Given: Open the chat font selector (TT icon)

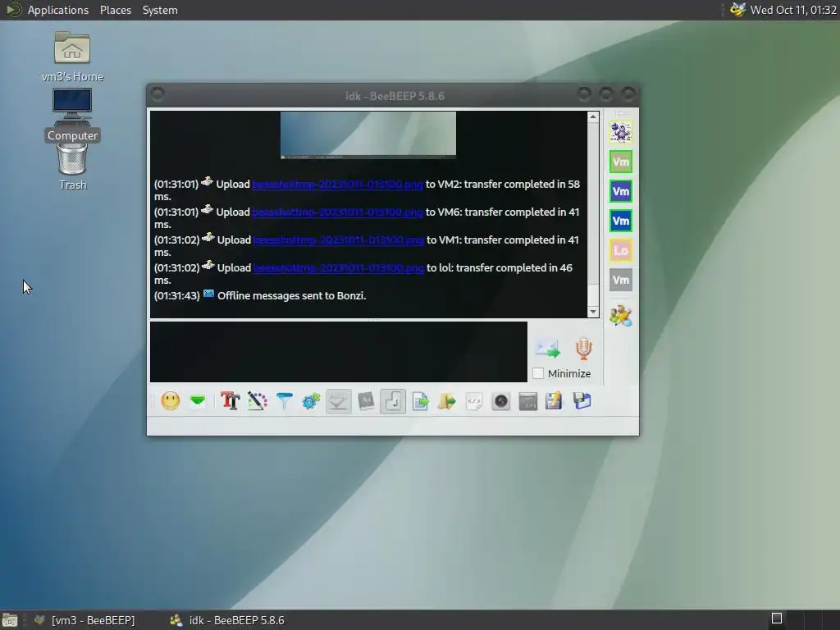Looking at the screenshot, I should click(x=230, y=400).
